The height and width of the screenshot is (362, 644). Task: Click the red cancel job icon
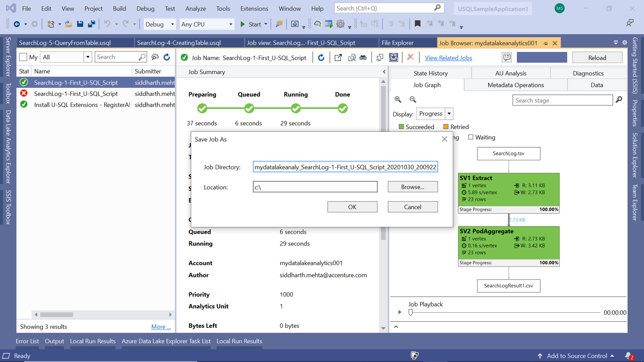click(410, 57)
